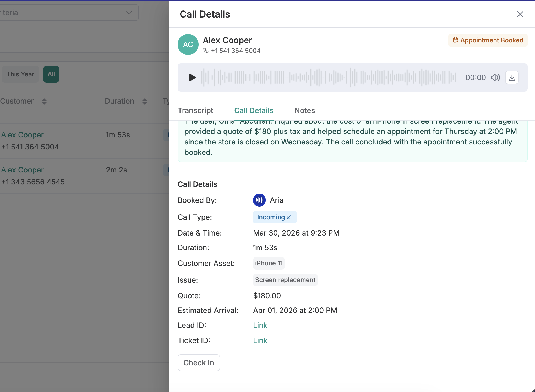Sort by Duration column arrows
535x392 pixels.
[145, 101]
